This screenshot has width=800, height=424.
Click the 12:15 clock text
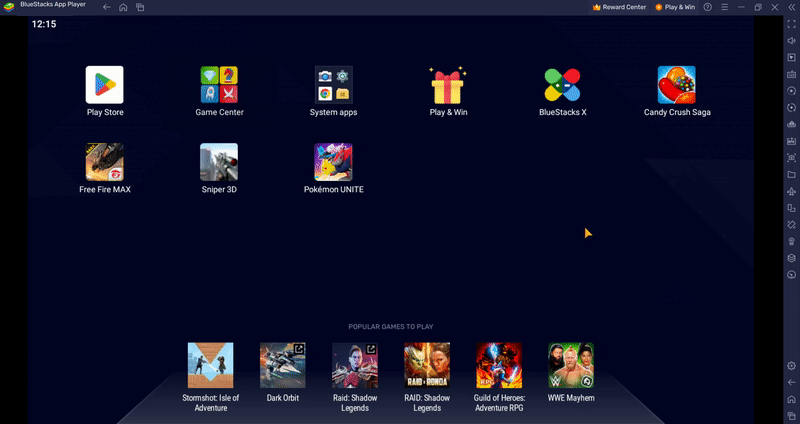(x=44, y=24)
